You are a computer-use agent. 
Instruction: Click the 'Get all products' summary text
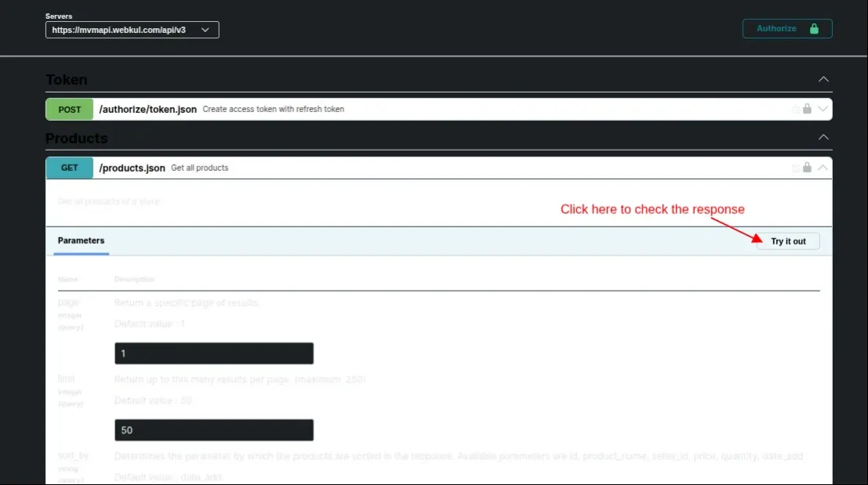tap(199, 168)
